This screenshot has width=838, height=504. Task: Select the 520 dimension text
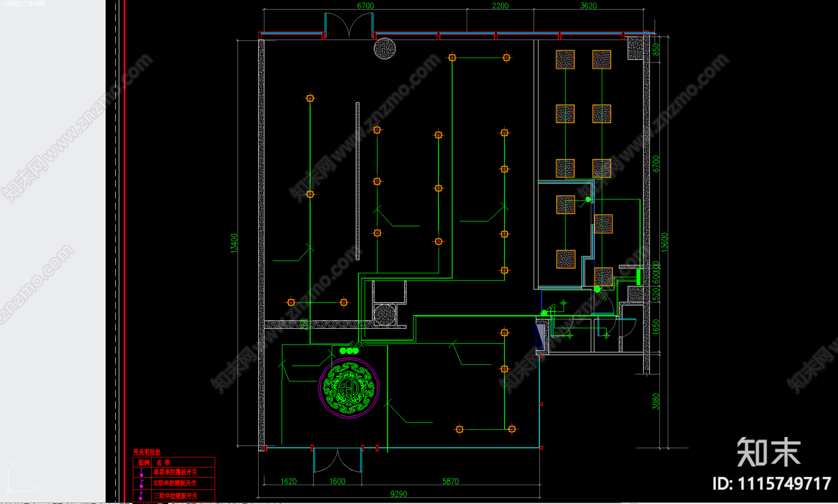click(x=656, y=294)
